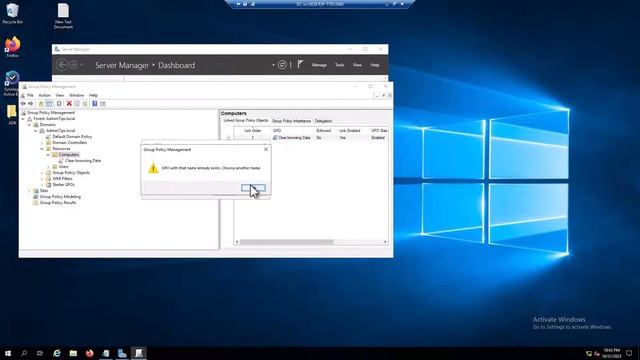This screenshot has height=360, width=640.
Task: Select the Sites node
Action: tap(44, 191)
